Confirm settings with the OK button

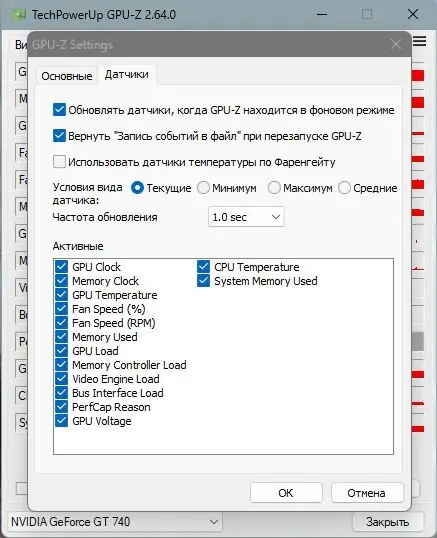tap(286, 493)
